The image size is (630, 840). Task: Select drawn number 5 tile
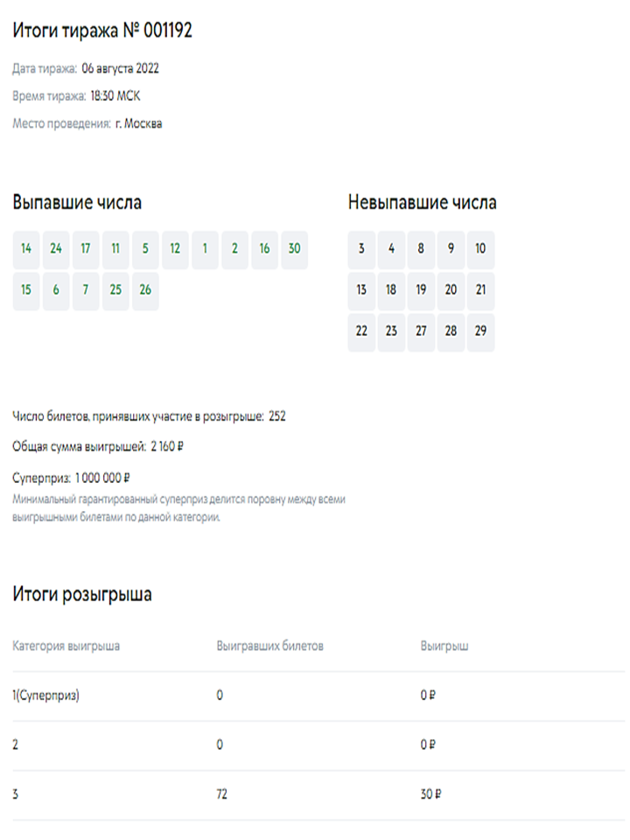pos(145,249)
